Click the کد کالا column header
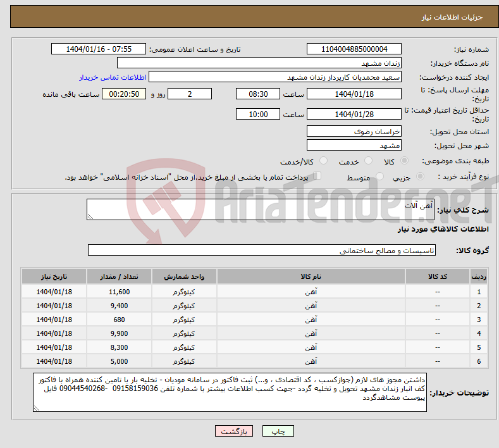The image size is (499, 448). click(x=438, y=277)
